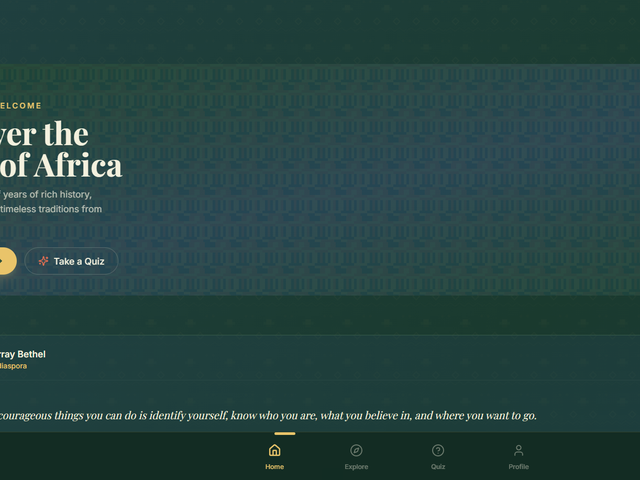The width and height of the screenshot is (640, 480).
Task: Open the Quiz question mark icon
Action: pyautogui.click(x=438, y=450)
